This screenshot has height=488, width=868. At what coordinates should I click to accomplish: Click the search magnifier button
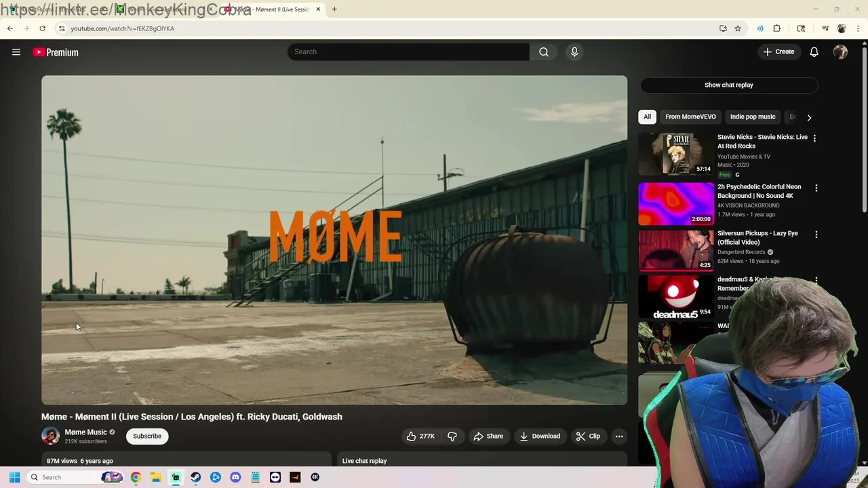(x=544, y=52)
